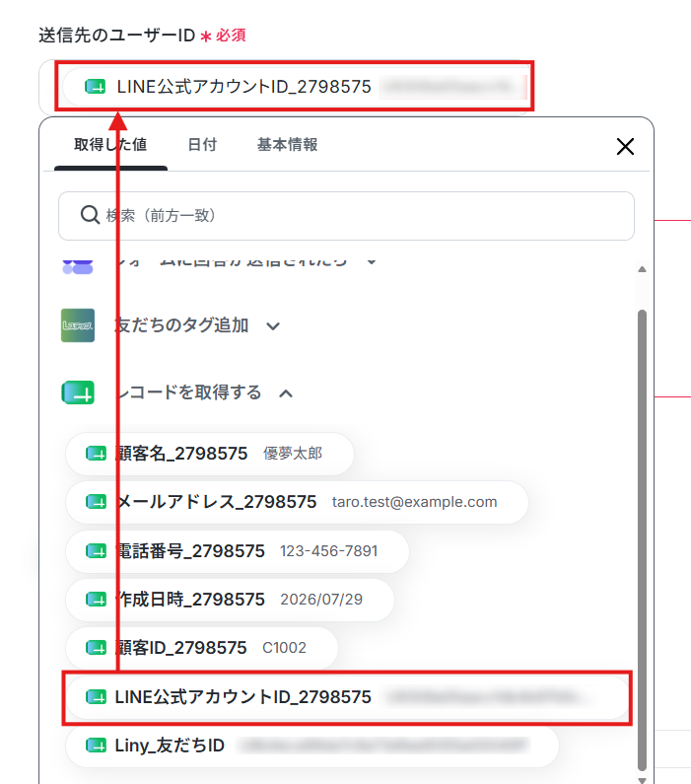Select LINE公式アカウントID_2798575 in the list
Viewport: 691px width, 784px height.
click(x=347, y=697)
